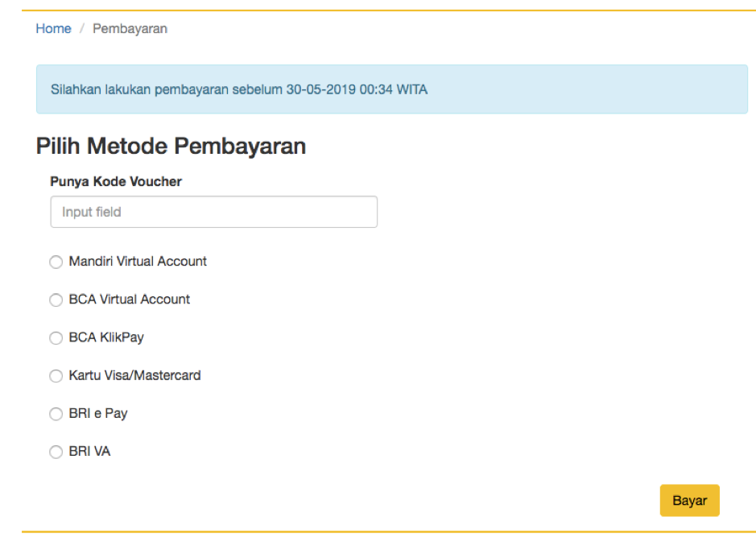Focus the voucher code input field
Viewport: 756px width, 550px height.
pos(213,212)
